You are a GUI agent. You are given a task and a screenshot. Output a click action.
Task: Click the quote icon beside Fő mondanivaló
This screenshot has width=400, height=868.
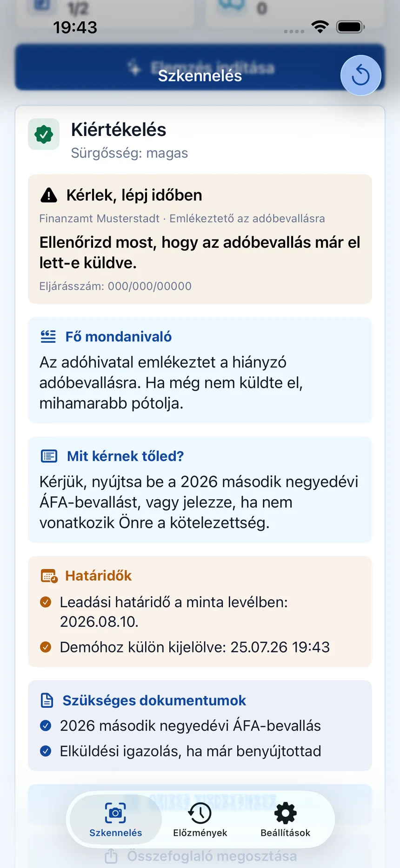pos(48,336)
